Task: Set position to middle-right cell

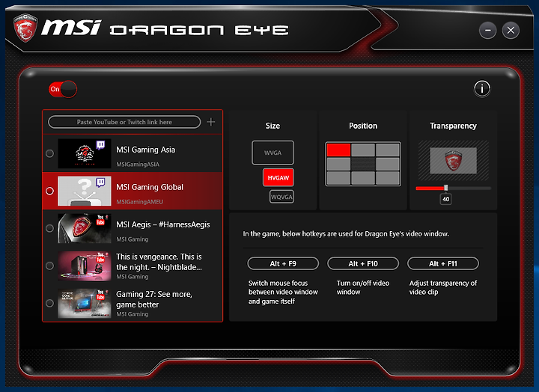Action: (x=388, y=165)
